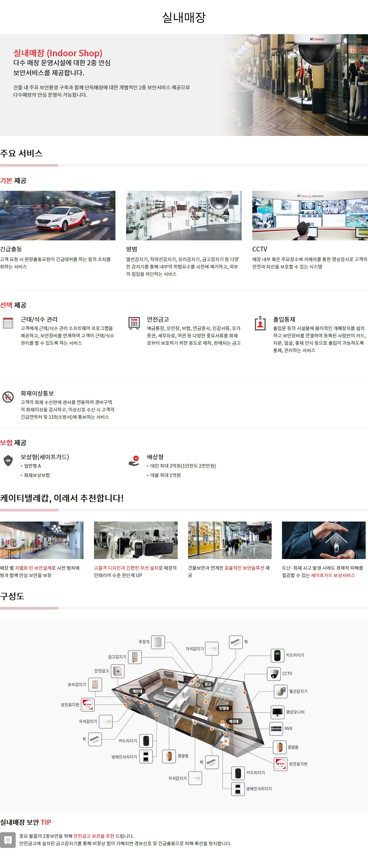Select the 자석감지기 icon at the diagram bottom
368x868 pixels.
195,778
